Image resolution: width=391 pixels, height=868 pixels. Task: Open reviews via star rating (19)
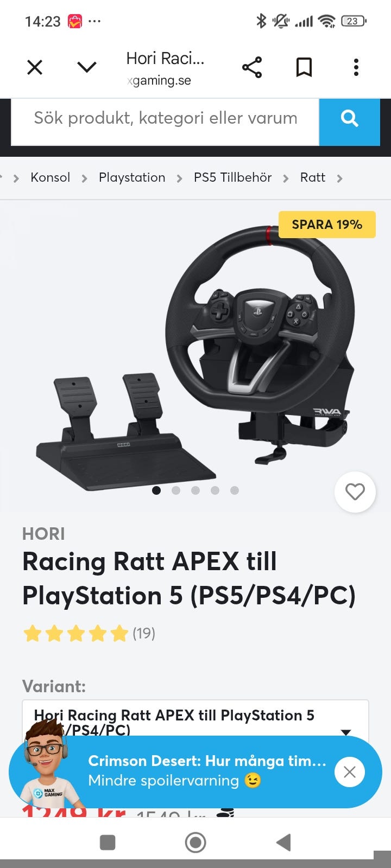89,633
